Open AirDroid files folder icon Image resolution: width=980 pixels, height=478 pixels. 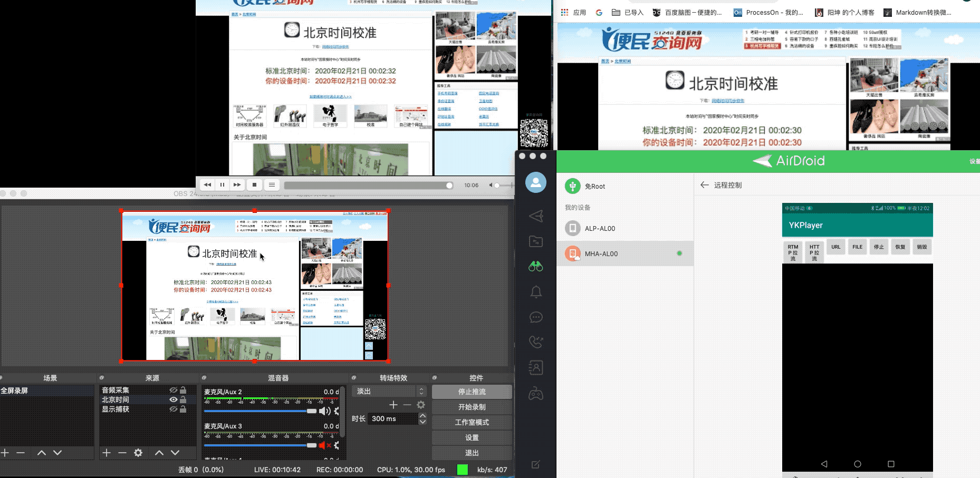(536, 241)
